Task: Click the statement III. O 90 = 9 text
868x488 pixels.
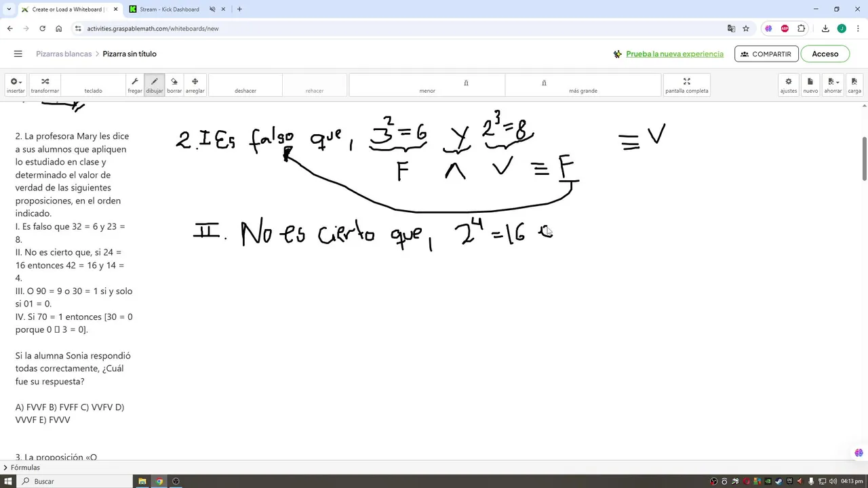Action: tap(74, 298)
